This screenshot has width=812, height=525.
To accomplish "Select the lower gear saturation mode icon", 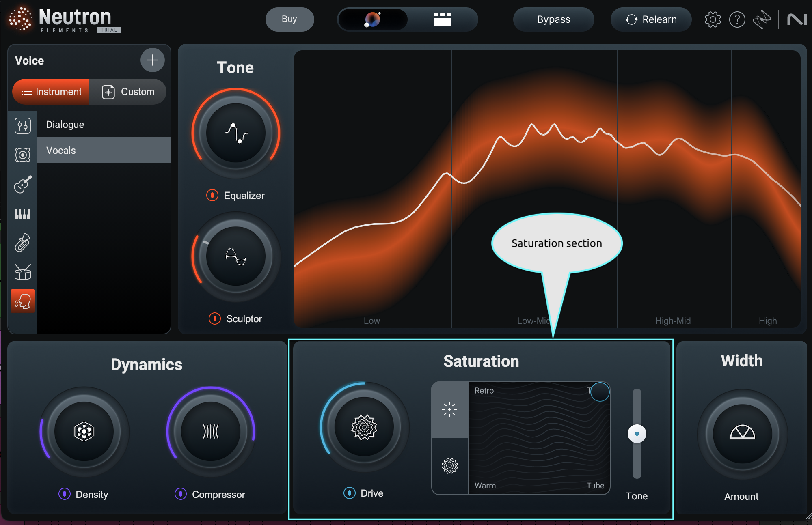I will tap(449, 465).
